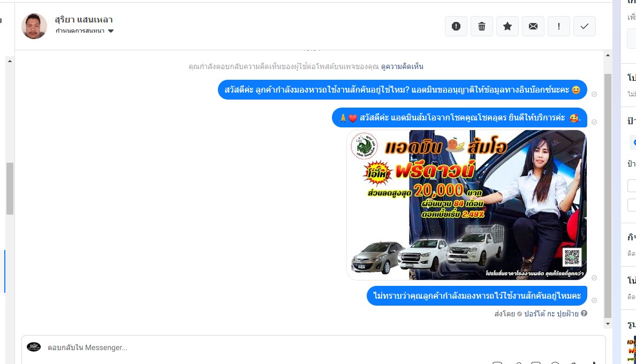Open the admin promo car image
This screenshot has height=364, width=636.
[x=466, y=204]
